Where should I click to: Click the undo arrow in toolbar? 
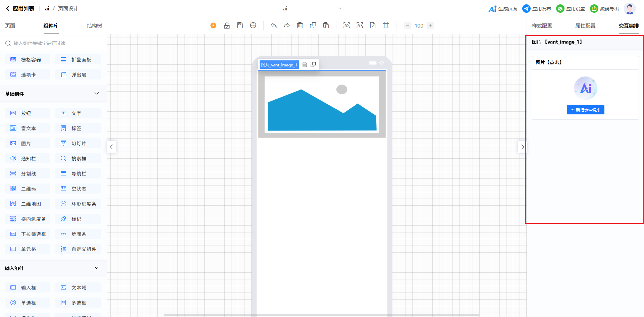(274, 25)
